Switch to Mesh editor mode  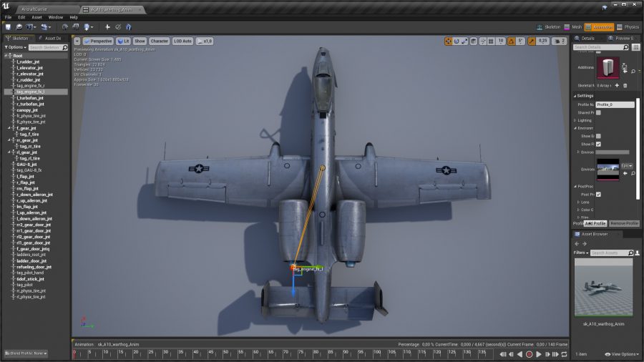[573, 27]
